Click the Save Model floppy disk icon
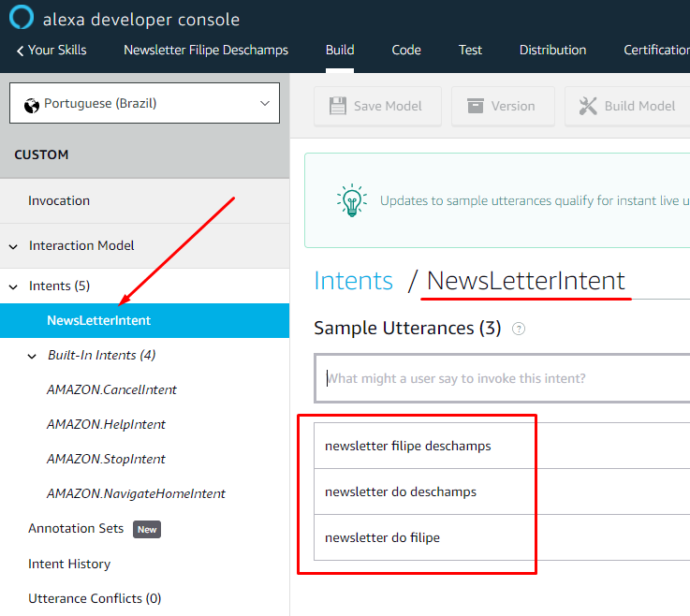 coord(337,106)
